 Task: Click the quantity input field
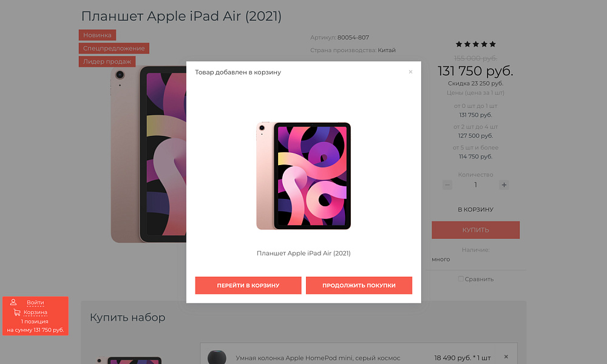click(475, 185)
